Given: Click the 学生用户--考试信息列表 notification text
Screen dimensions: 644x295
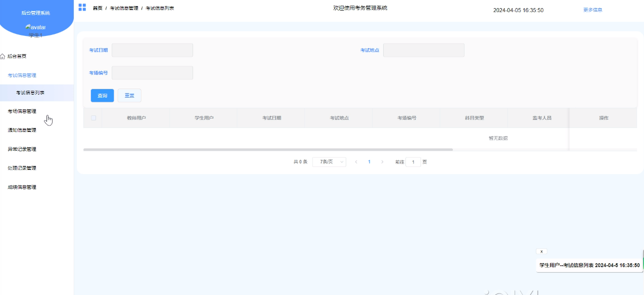Looking at the screenshot, I should pyautogui.click(x=589, y=265).
